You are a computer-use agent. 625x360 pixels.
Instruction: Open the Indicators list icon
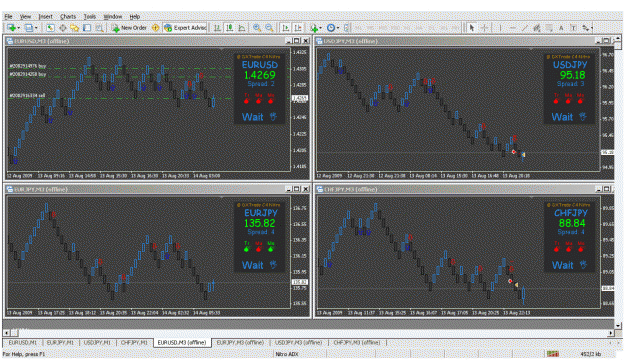click(314, 28)
